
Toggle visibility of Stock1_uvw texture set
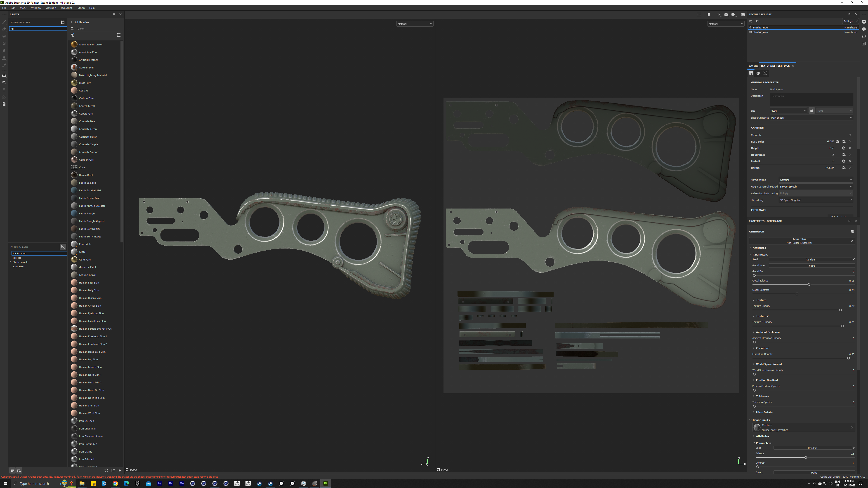[750, 28]
